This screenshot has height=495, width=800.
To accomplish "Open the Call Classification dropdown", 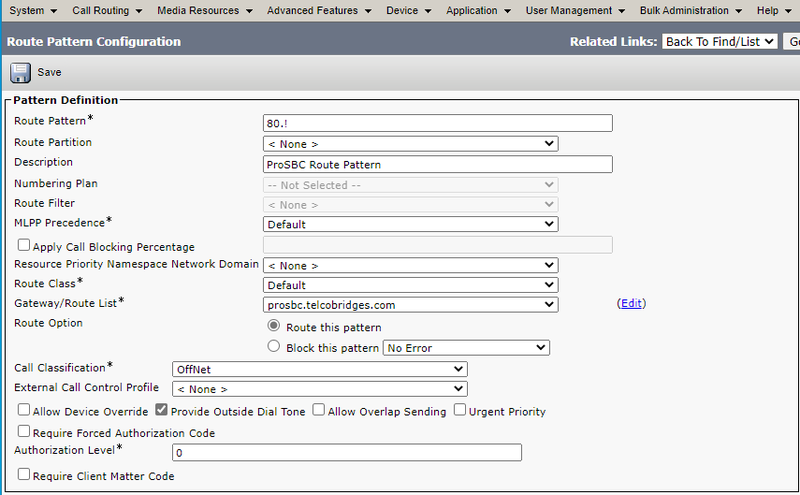I will pos(319,369).
